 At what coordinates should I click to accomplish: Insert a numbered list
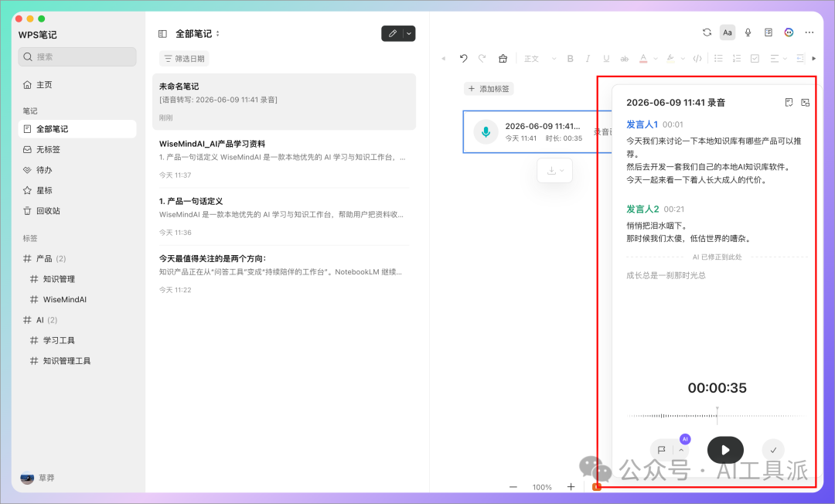(737, 59)
